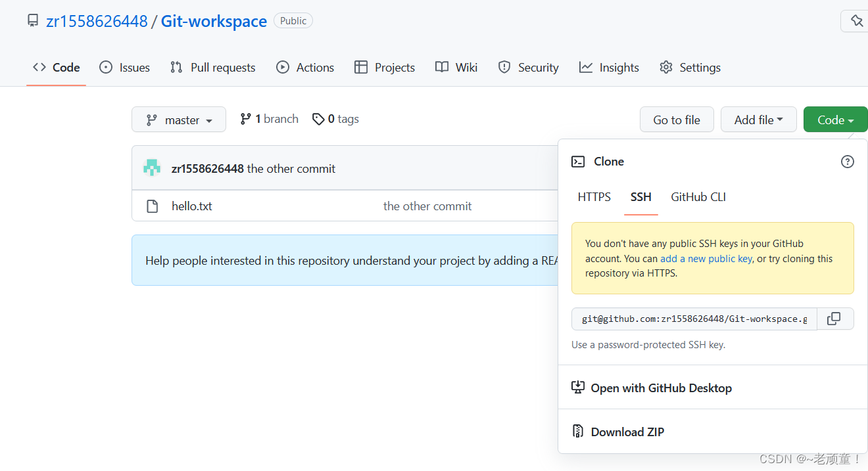Open the Security tab
This screenshot has width=868, height=471.
(528, 67)
